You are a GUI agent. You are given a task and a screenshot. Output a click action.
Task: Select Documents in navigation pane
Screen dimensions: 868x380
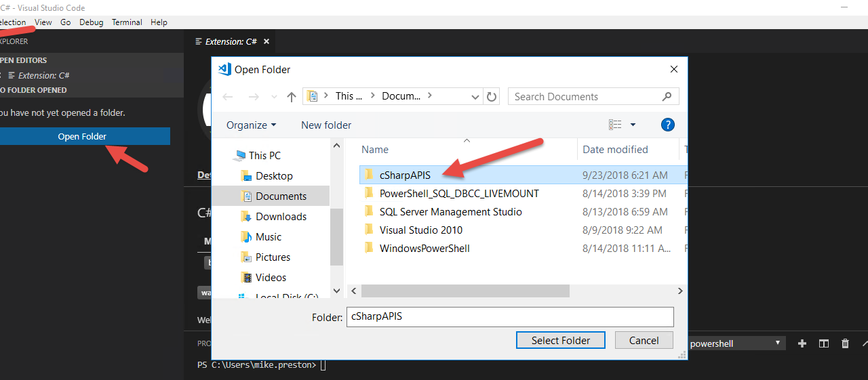click(x=281, y=196)
